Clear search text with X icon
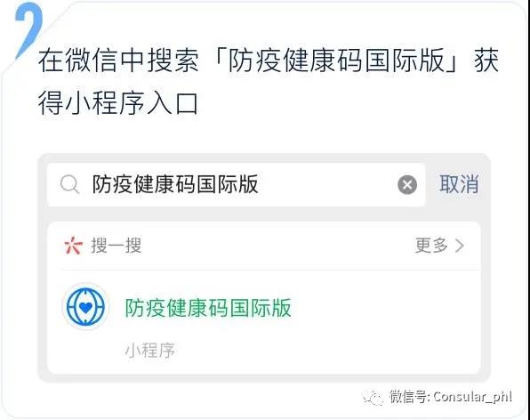Screen dimensions: 530x420 click(x=407, y=184)
